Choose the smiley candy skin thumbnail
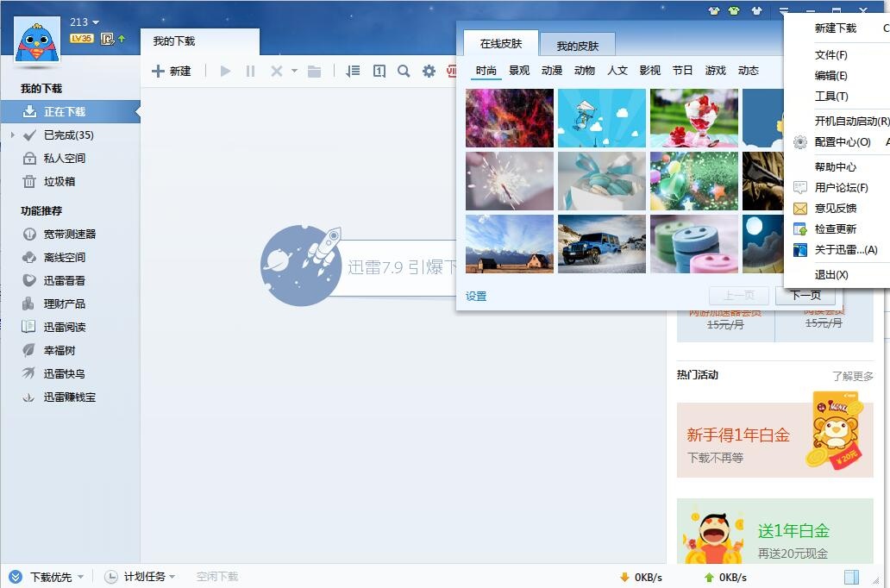 pyautogui.click(x=694, y=244)
